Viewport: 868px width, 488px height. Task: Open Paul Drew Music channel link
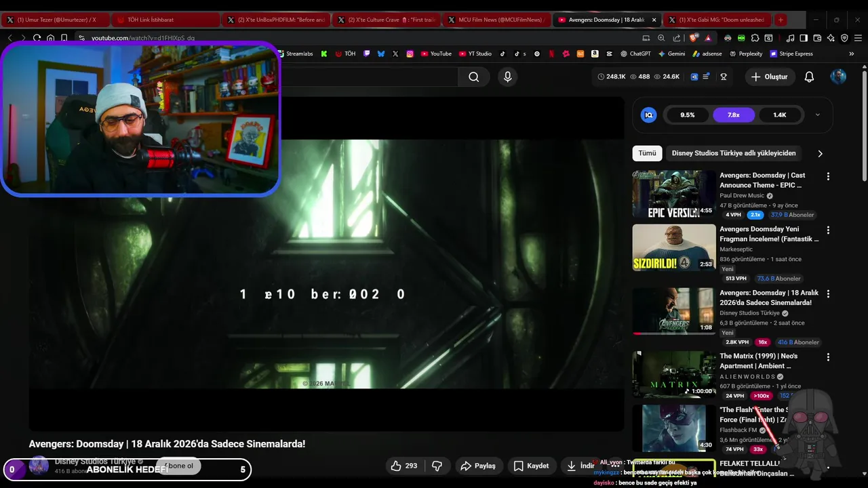[741, 195]
